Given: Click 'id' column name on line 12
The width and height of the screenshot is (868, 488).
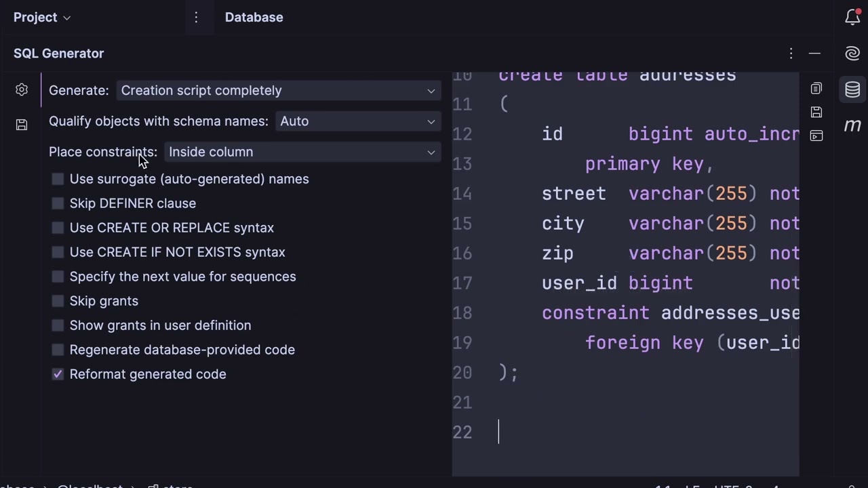Looking at the screenshot, I should coord(552,134).
